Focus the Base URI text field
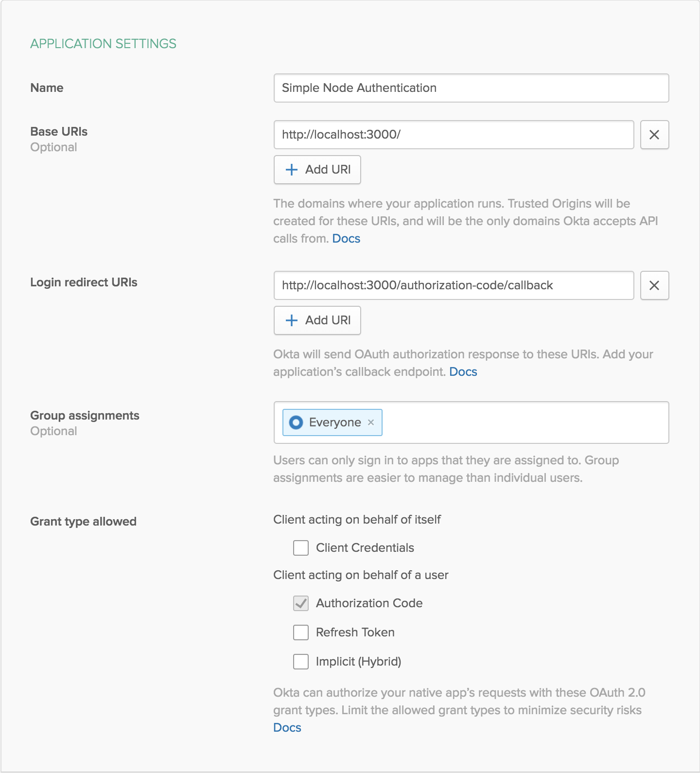This screenshot has width=700, height=773. pyautogui.click(x=454, y=135)
